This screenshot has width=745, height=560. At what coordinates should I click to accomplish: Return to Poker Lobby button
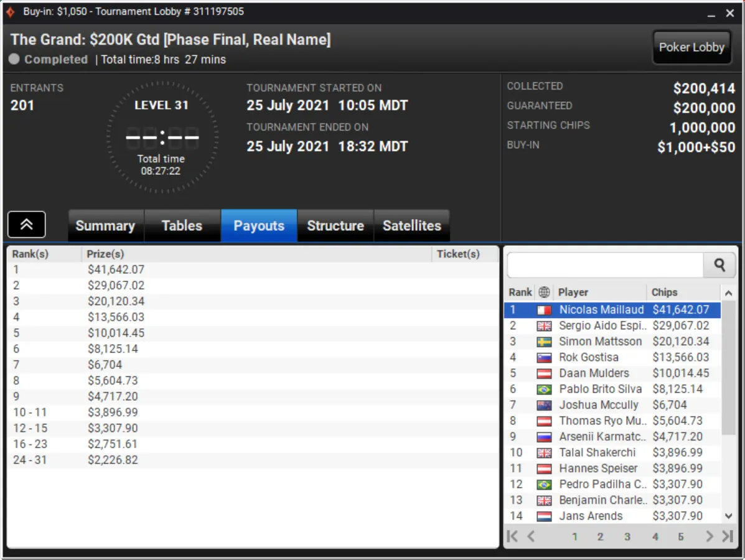pos(691,47)
